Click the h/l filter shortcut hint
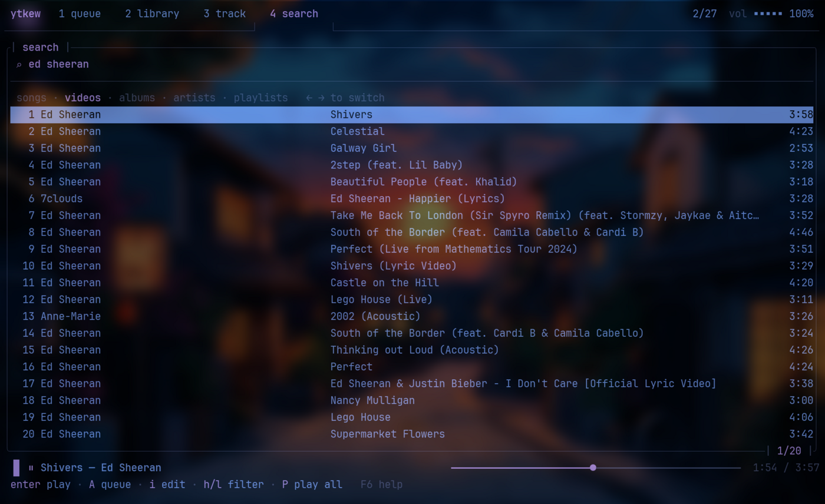This screenshot has width=825, height=504. (233, 485)
